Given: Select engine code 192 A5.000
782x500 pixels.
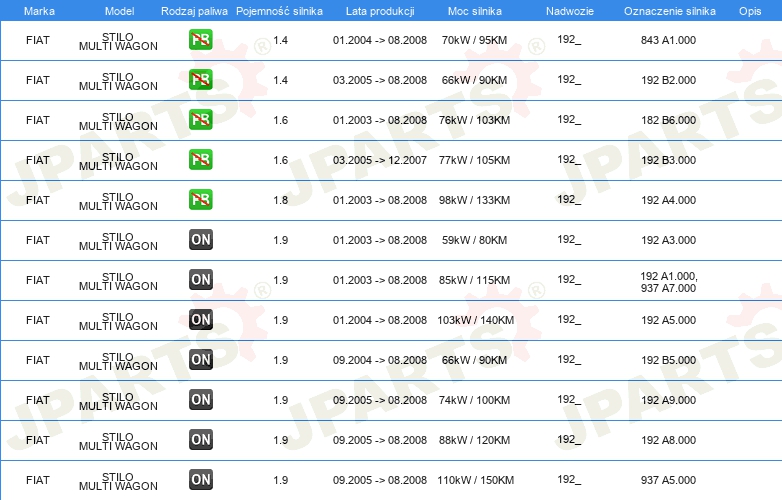Looking at the screenshot, I should coord(668,320).
